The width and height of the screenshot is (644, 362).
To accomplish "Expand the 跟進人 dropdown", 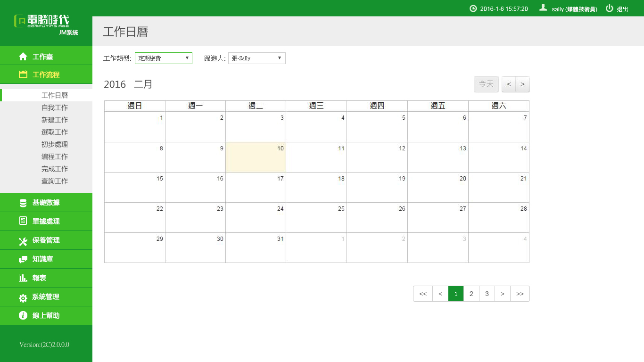I will 256,58.
